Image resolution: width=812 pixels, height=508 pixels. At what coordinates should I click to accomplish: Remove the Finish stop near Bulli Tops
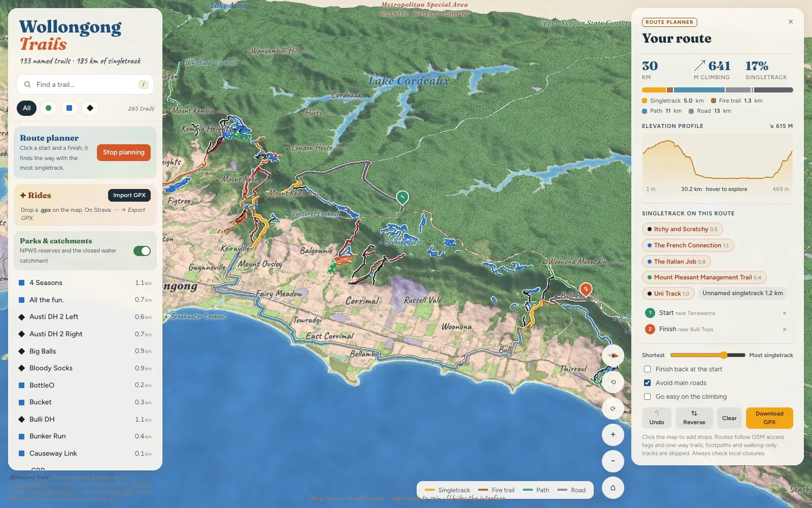coord(785,329)
